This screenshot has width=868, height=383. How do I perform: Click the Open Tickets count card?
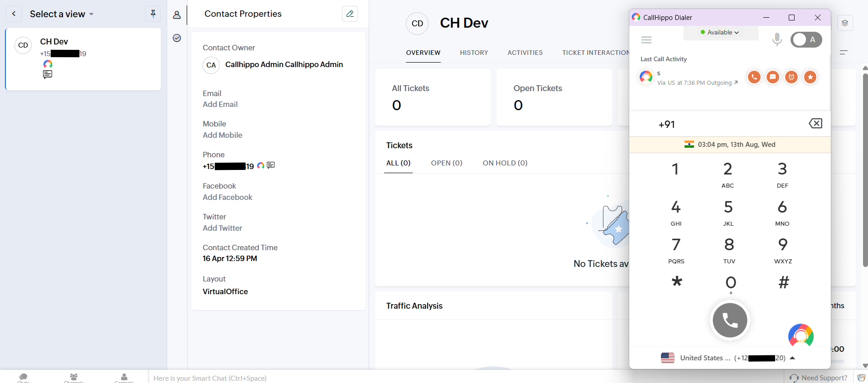(555, 97)
